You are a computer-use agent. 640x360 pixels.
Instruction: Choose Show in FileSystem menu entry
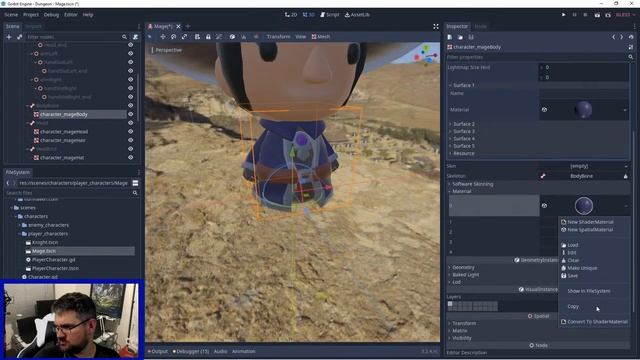pos(589,291)
